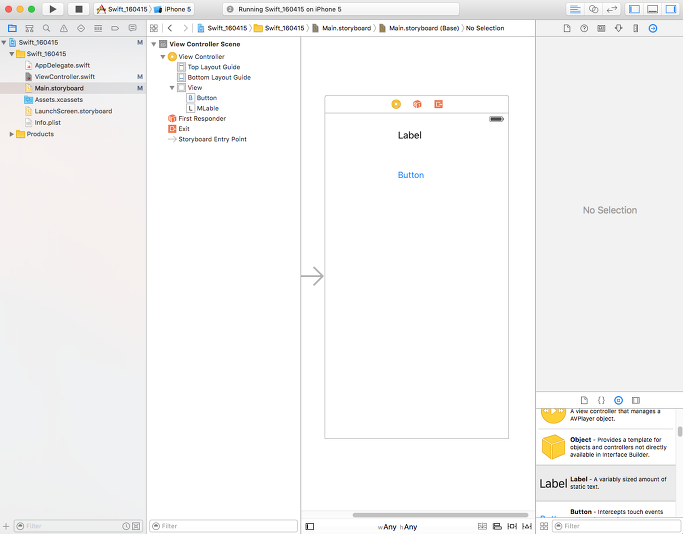Open LaunchScreen.storyboard
683x534 pixels.
coord(73,111)
